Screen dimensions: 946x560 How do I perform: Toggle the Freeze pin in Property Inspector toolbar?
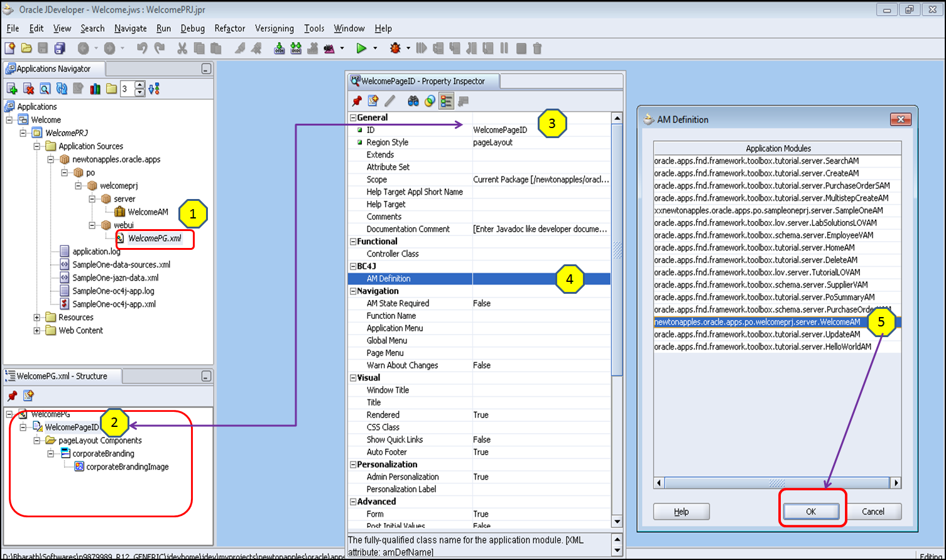pos(357,101)
